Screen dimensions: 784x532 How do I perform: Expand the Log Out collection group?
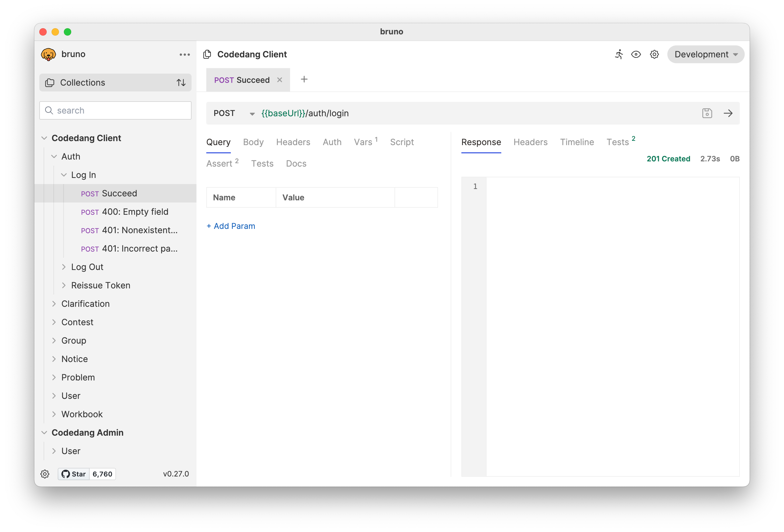click(64, 267)
